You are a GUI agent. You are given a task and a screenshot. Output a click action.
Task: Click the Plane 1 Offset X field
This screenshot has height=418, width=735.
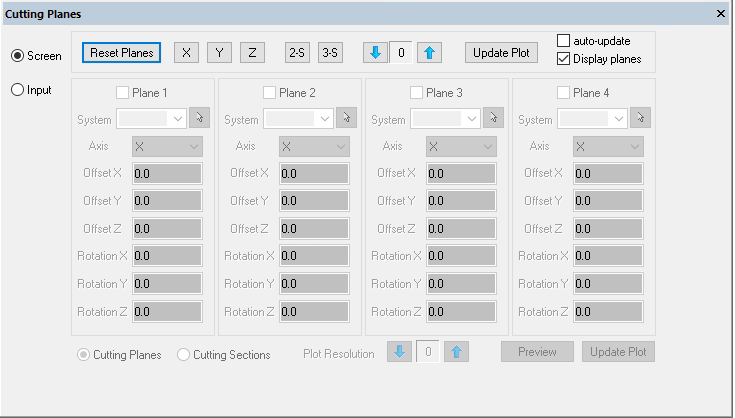point(166,173)
